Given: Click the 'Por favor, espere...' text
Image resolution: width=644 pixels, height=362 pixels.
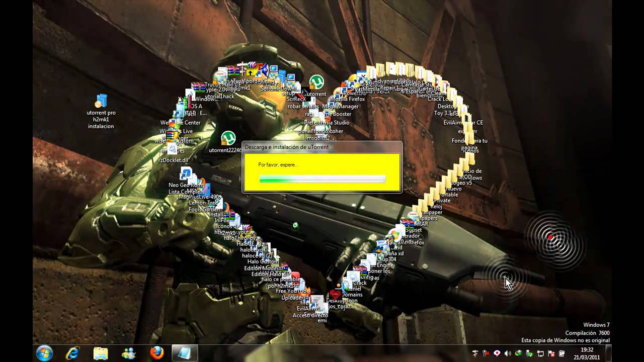Looking at the screenshot, I should 278,165.
